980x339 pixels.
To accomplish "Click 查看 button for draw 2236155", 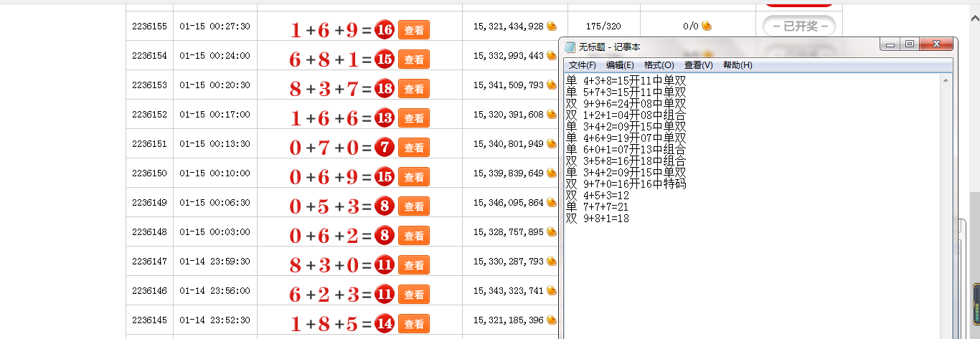I will tap(414, 29).
